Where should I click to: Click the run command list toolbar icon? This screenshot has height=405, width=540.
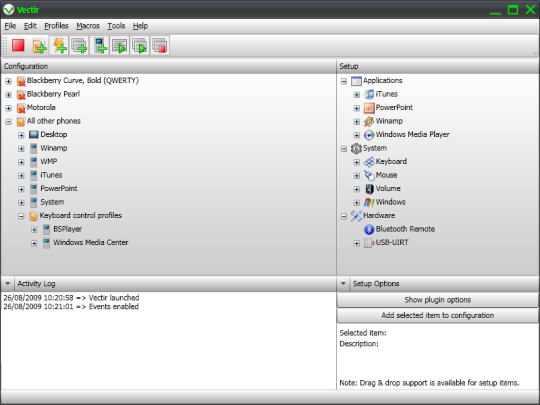coord(120,46)
